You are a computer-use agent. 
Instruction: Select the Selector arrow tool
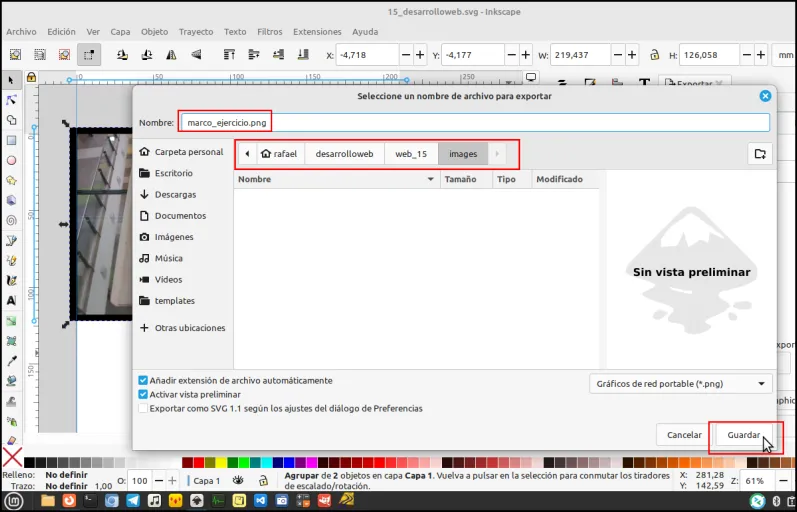11,80
